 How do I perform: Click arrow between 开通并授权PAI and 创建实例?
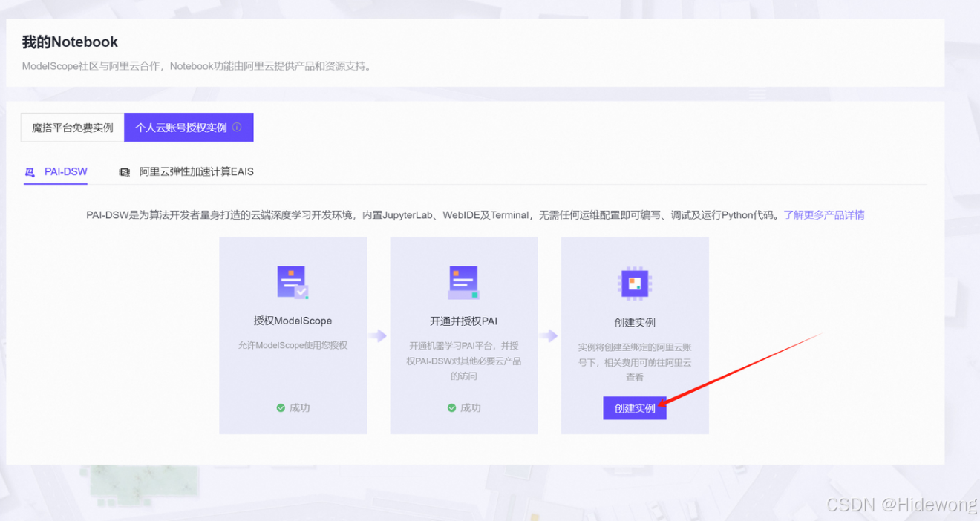[x=549, y=336]
